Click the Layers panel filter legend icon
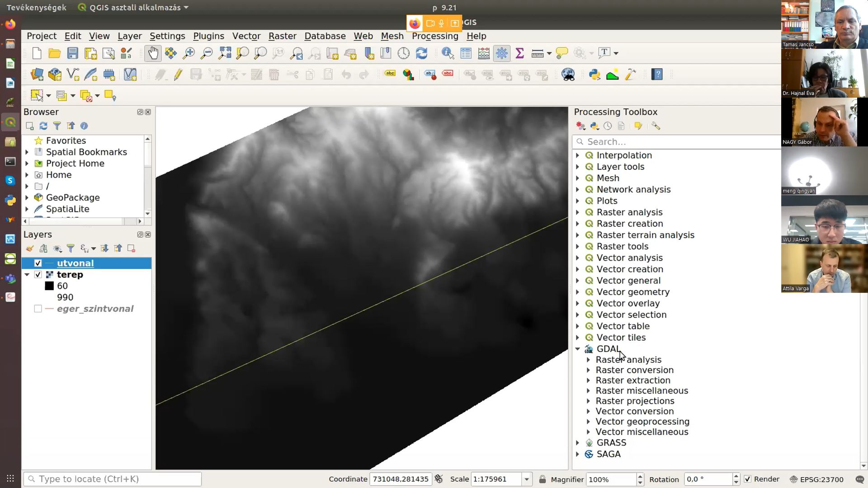Screen dimensions: 868x488 (71, 248)
